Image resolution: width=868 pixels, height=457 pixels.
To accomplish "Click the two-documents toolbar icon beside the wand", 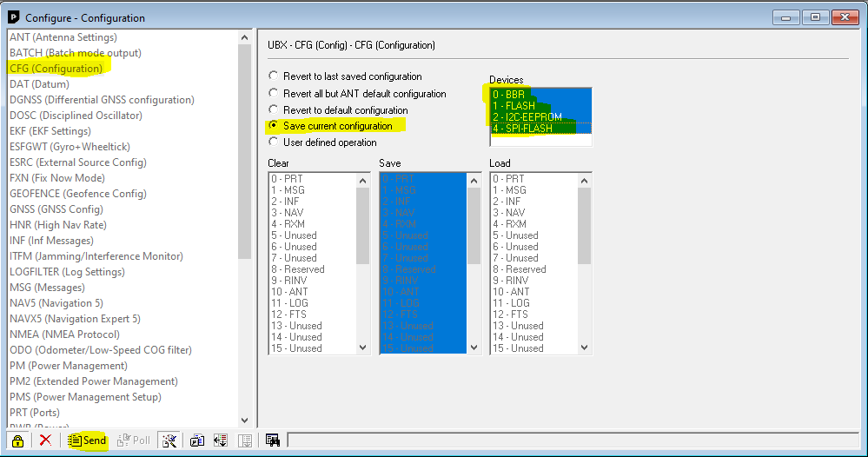I will click(197, 440).
